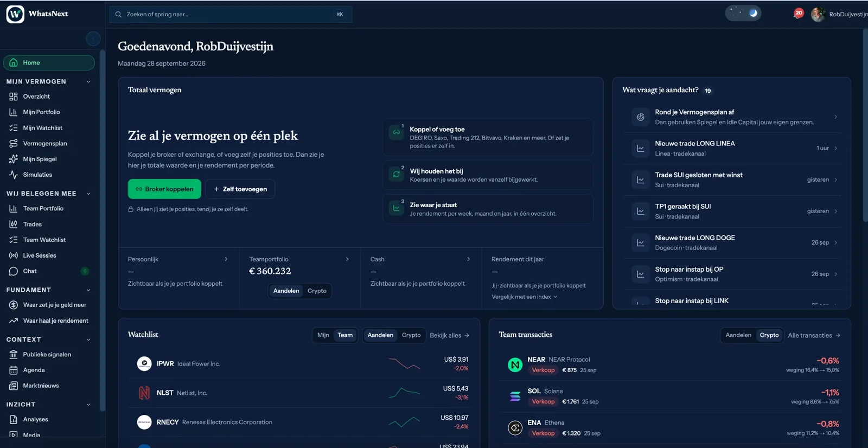Open the notifications bell with badge 20
The width and height of the screenshot is (868, 448).
coord(798,14)
